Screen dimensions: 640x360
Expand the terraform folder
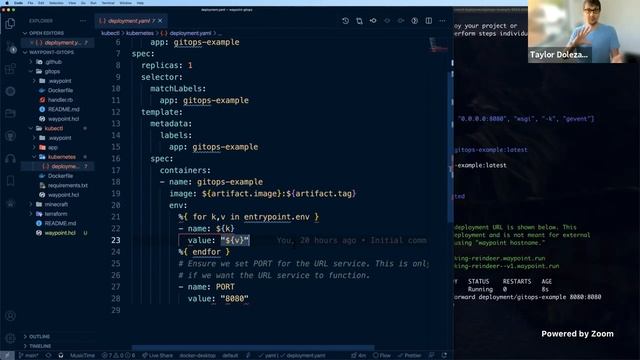[x=56, y=214]
